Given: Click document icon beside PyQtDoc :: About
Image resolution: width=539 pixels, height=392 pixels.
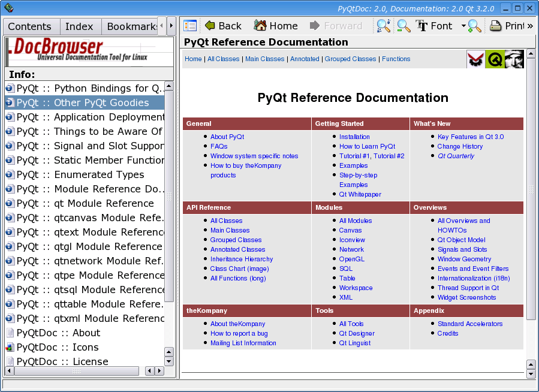Looking at the screenshot, I should point(10,333).
